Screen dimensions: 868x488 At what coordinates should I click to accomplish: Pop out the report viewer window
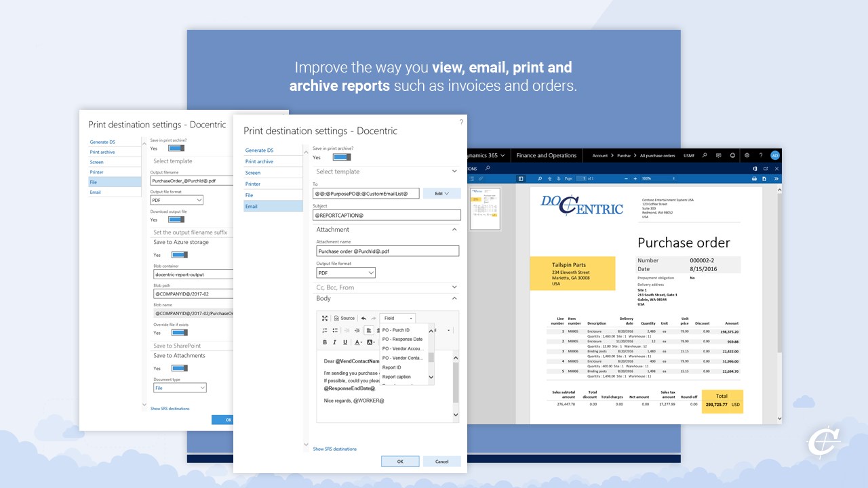pyautogui.click(x=766, y=168)
